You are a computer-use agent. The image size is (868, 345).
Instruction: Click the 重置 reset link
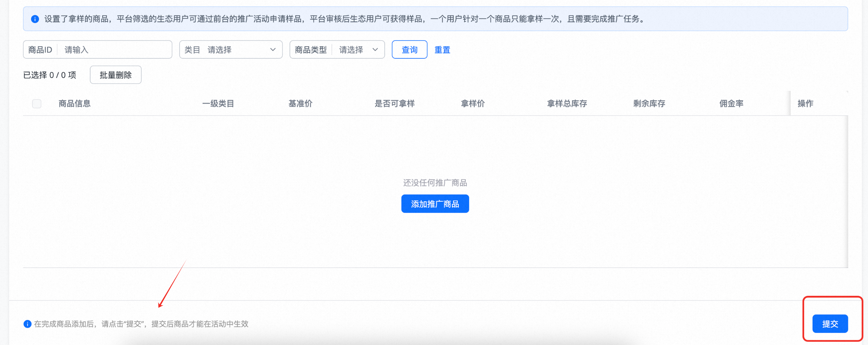click(442, 49)
